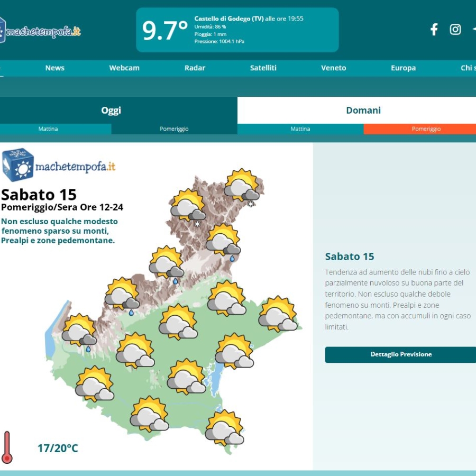Open the Satelliti menu item
The width and height of the screenshot is (476, 476).
(x=263, y=68)
